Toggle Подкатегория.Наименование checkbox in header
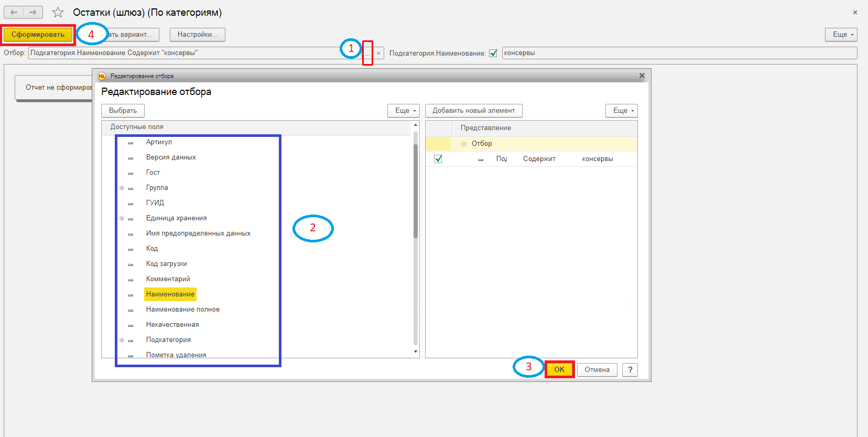 [x=493, y=53]
